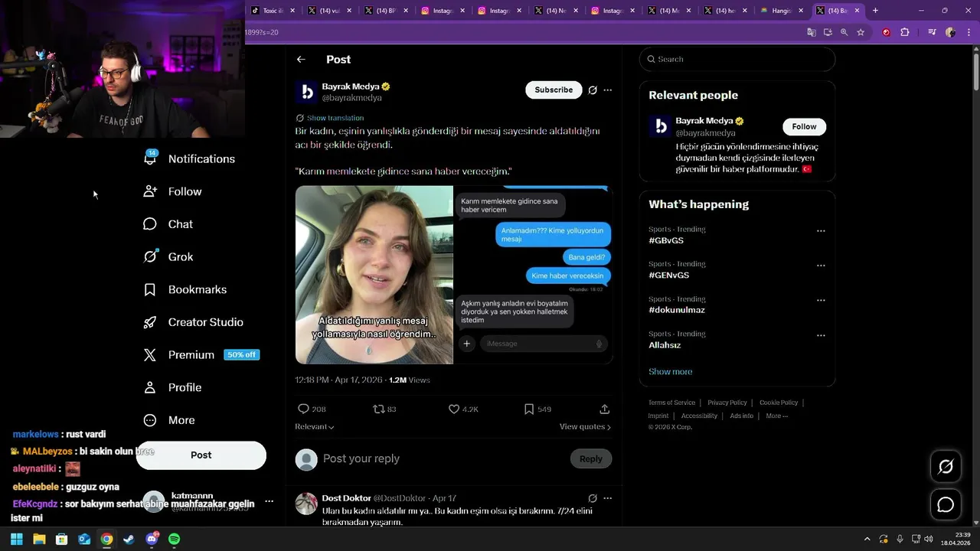Click the X search field
The image size is (980, 551).
click(737, 59)
